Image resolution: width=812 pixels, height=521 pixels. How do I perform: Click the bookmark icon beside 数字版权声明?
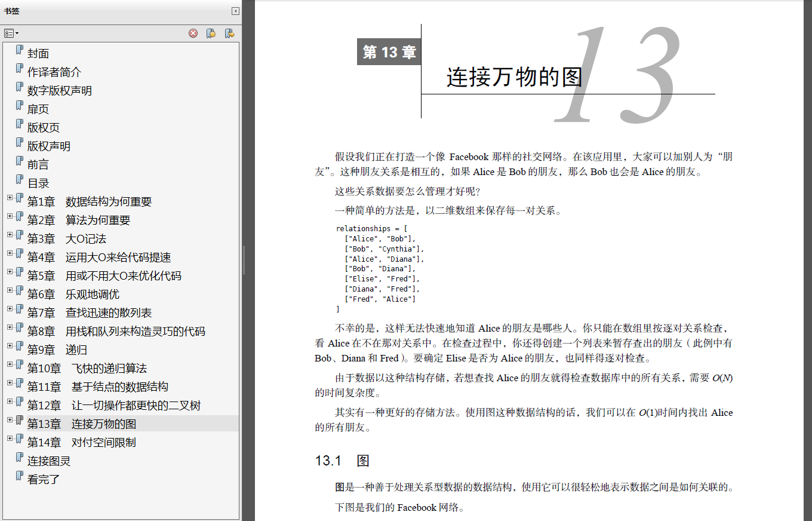click(20, 87)
